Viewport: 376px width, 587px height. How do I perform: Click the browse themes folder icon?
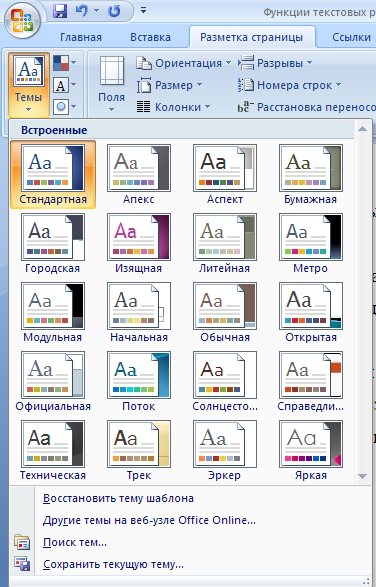22,542
